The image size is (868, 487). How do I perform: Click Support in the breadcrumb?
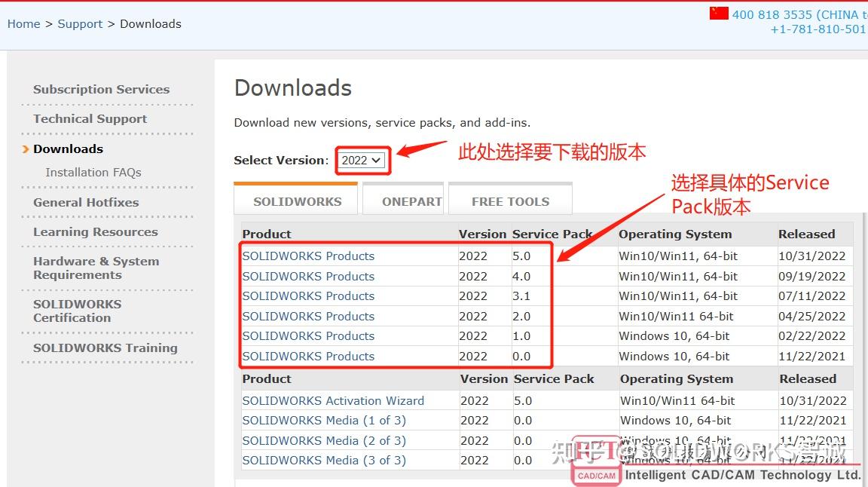(x=80, y=23)
